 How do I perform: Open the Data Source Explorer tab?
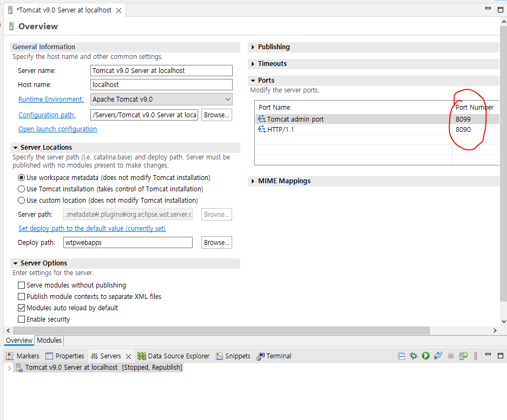pos(173,356)
